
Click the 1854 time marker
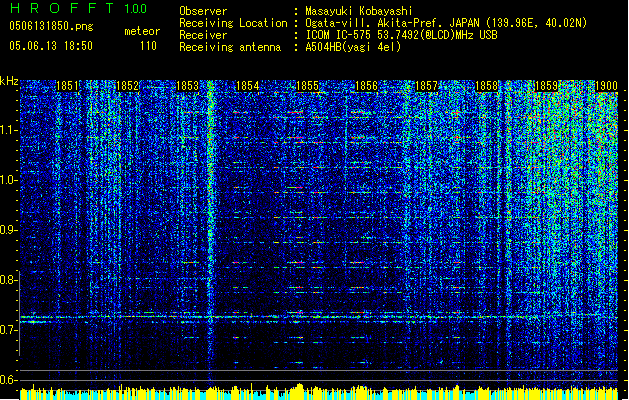click(248, 86)
